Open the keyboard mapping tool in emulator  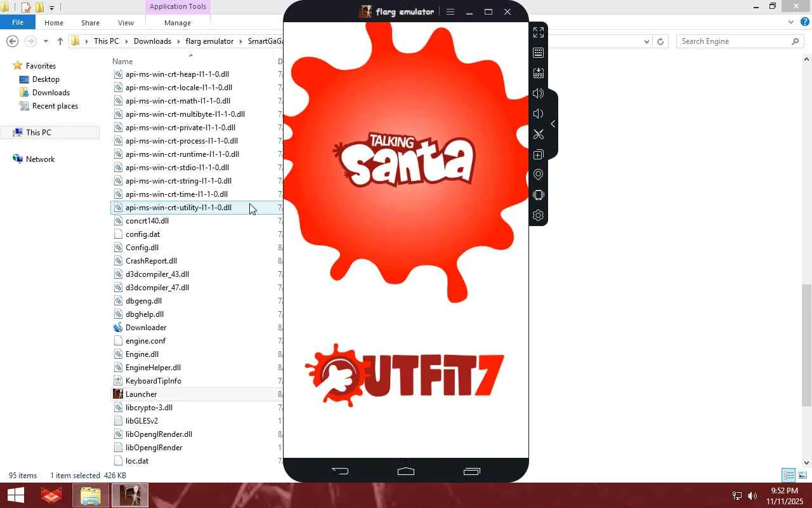click(x=539, y=53)
